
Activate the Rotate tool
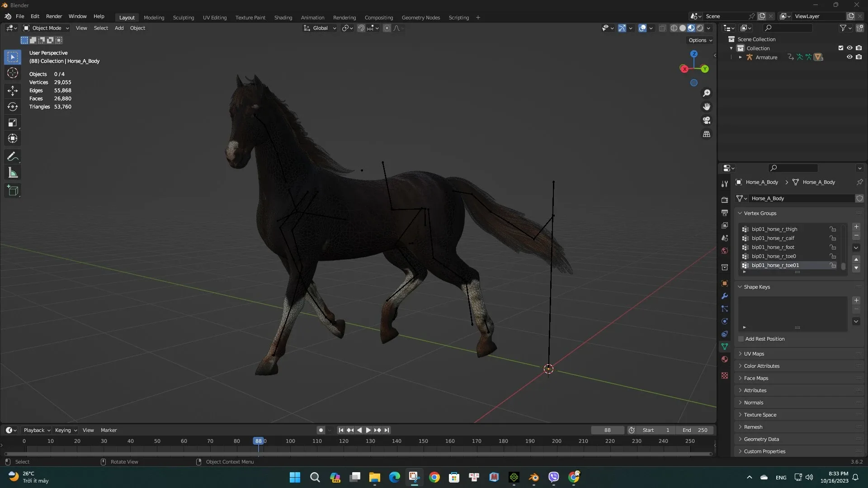tap(13, 107)
